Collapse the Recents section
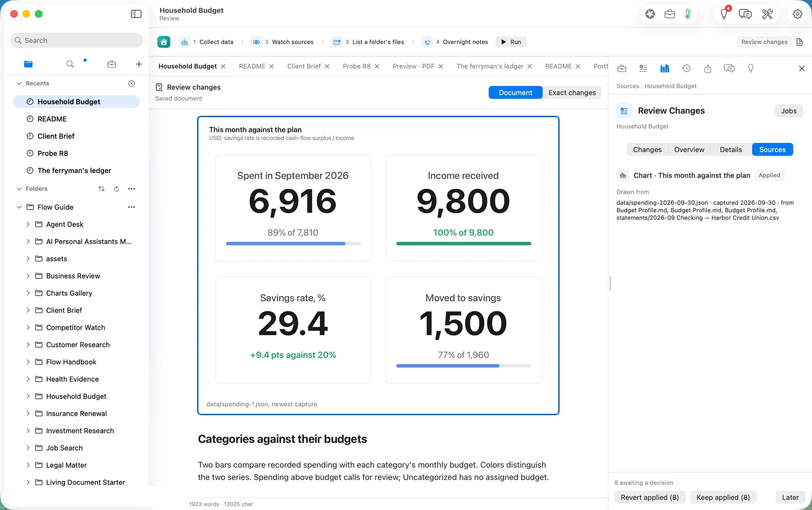The image size is (812, 510). (x=19, y=83)
